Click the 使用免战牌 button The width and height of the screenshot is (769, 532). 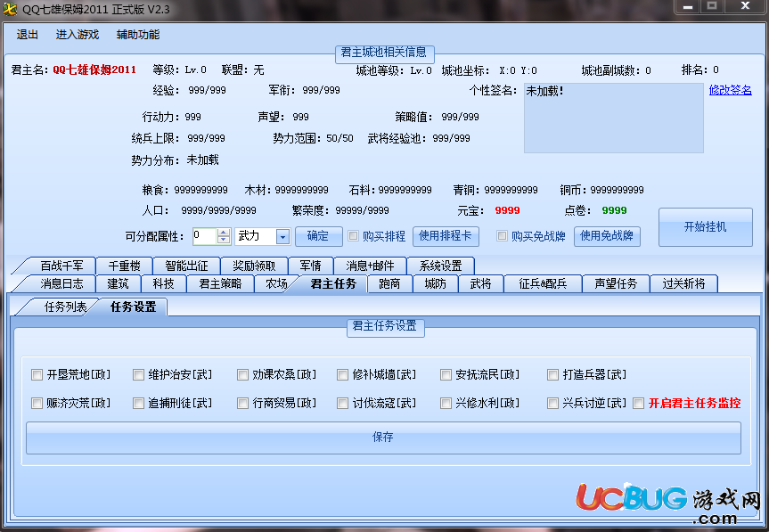[607, 236]
